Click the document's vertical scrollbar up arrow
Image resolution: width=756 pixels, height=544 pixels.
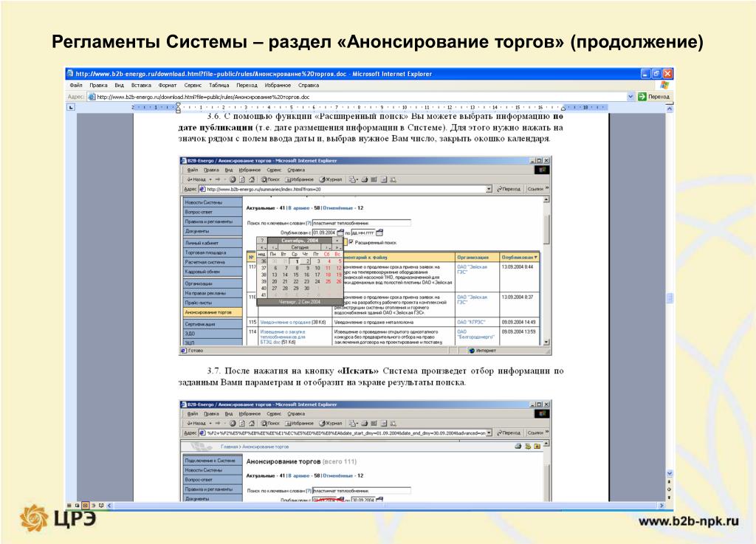[669, 109]
